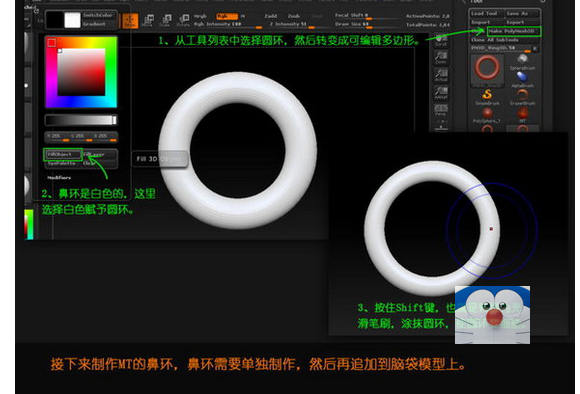This screenshot has width=580, height=394.
Task: Adjust the PM3D_Ring3D tool slider
Action: 501,48
